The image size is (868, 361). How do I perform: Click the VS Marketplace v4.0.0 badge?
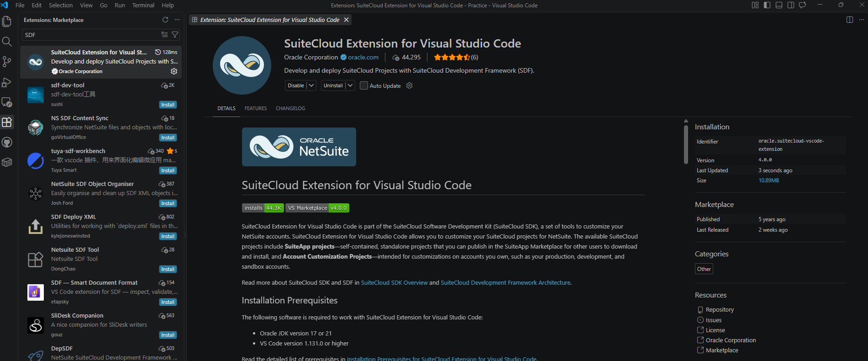pos(317,208)
